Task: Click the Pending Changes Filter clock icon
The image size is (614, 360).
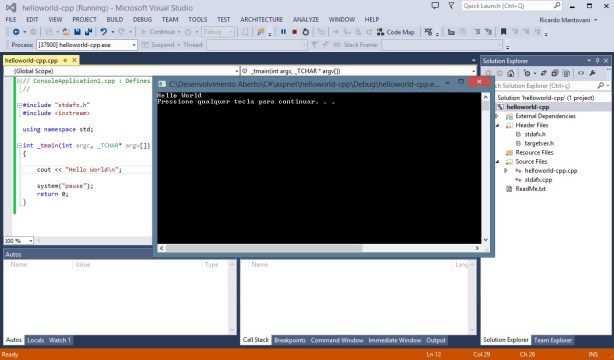Action: pyautogui.click(x=527, y=73)
